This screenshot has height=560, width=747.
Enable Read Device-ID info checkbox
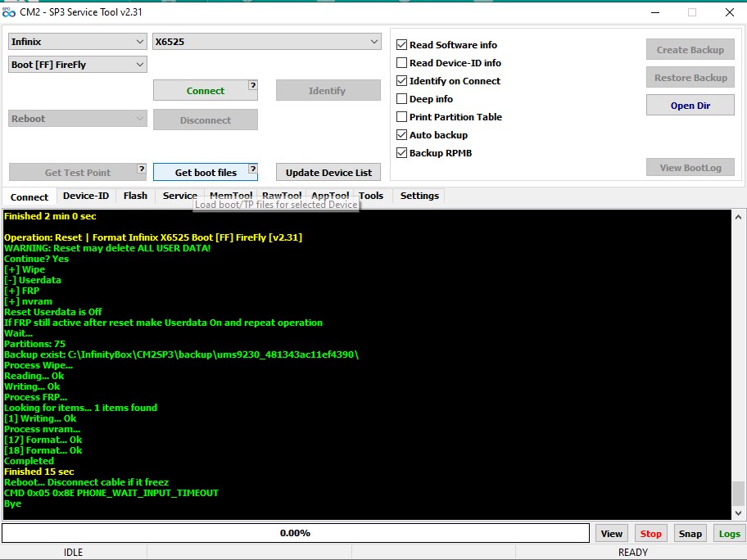[401, 63]
